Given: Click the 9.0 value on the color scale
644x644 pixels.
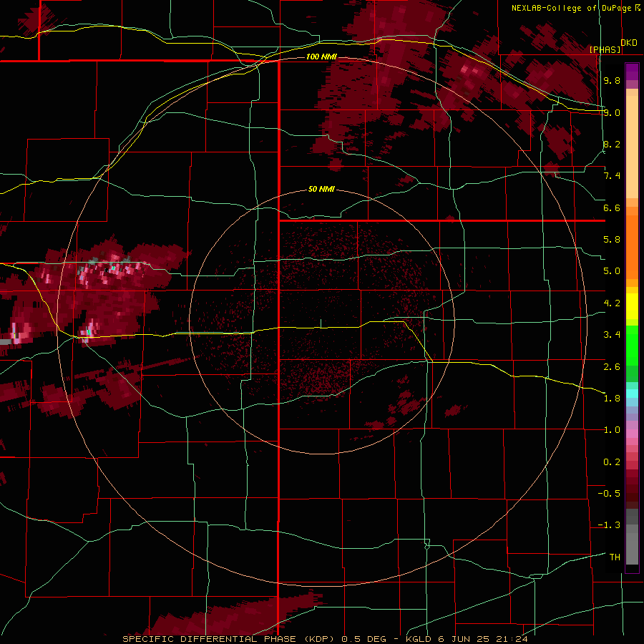Looking at the screenshot, I should pyautogui.click(x=612, y=112).
